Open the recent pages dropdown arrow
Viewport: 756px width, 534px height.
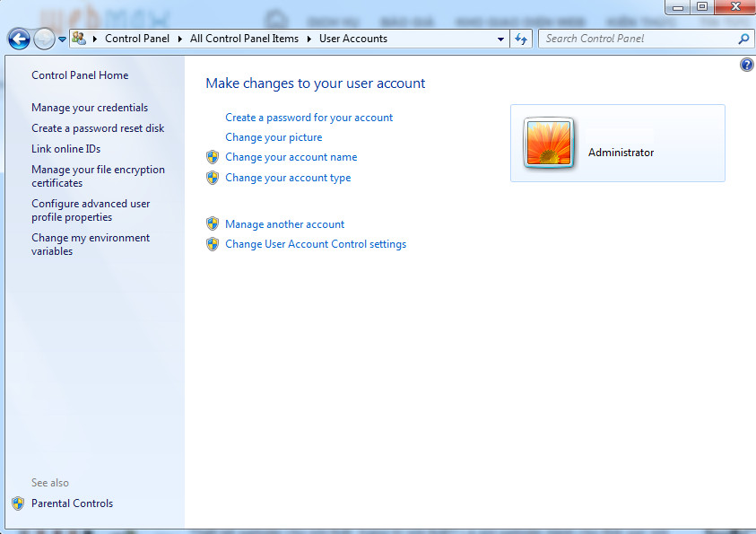pyautogui.click(x=62, y=39)
